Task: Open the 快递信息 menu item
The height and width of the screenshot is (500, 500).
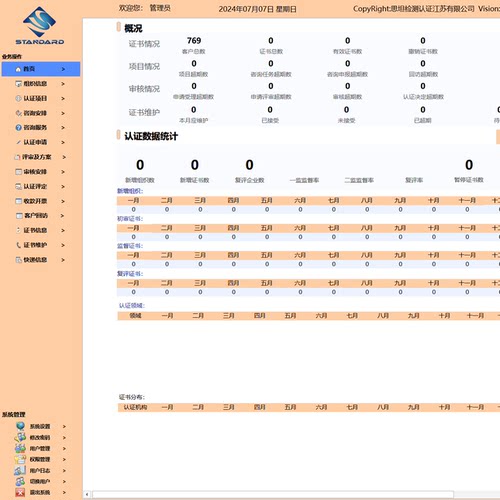Action: pyautogui.click(x=35, y=260)
